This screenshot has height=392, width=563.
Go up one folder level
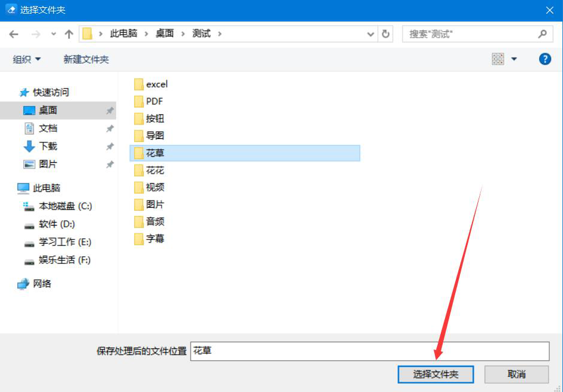click(69, 34)
